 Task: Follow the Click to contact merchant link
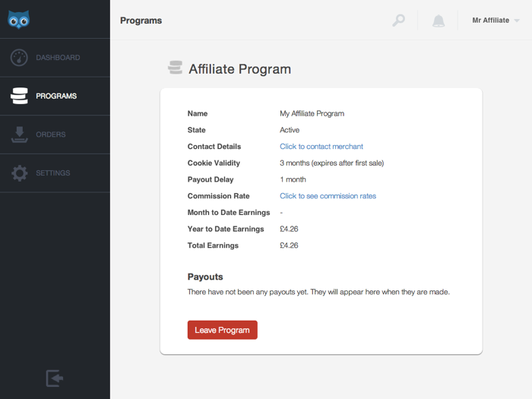click(x=321, y=147)
